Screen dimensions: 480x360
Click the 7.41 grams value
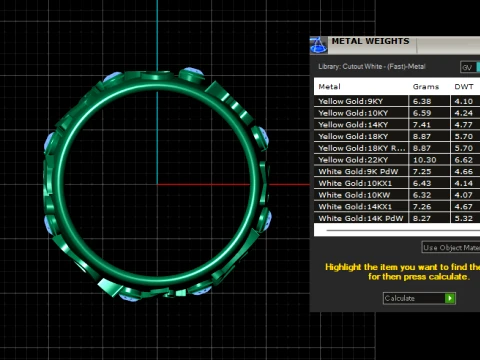pos(422,124)
